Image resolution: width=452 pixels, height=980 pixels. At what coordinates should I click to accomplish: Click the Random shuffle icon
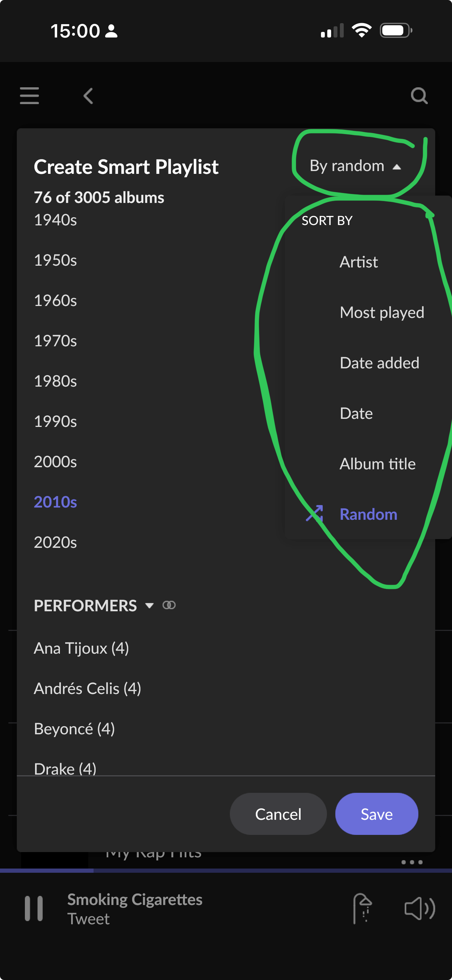click(x=314, y=513)
